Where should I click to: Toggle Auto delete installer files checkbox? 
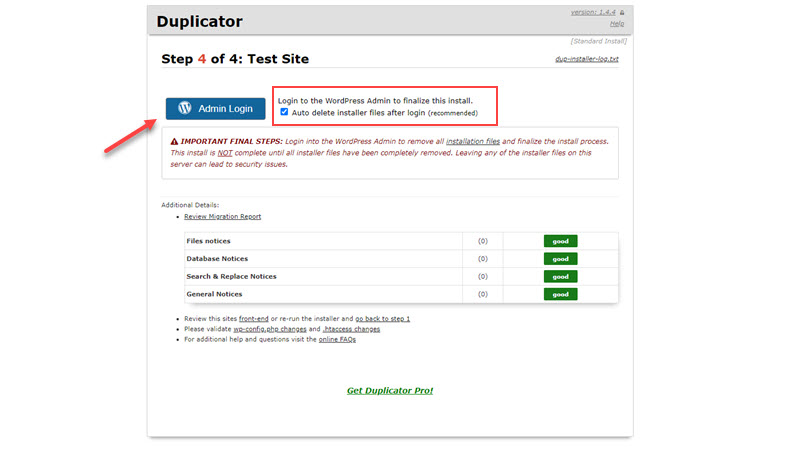tap(284, 112)
